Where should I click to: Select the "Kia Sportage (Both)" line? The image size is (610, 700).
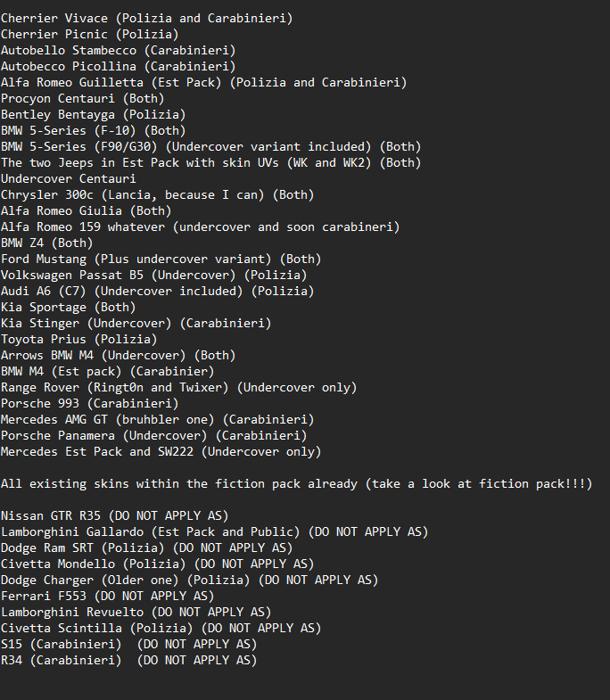pos(68,307)
